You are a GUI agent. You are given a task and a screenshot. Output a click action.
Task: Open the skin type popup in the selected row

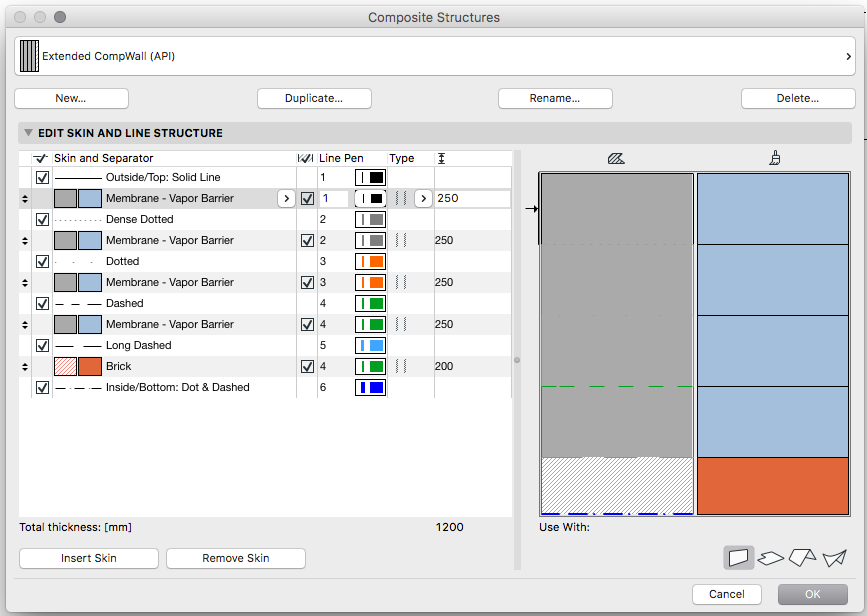coord(423,199)
